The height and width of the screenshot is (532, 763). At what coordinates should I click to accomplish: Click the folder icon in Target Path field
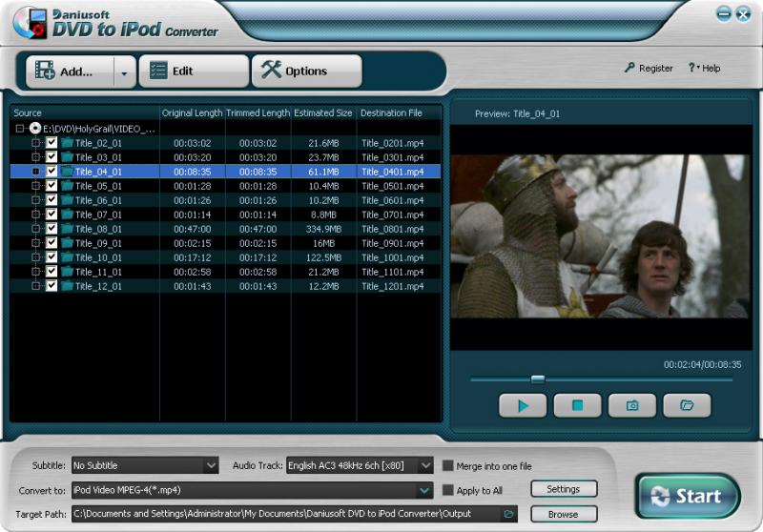(x=509, y=514)
